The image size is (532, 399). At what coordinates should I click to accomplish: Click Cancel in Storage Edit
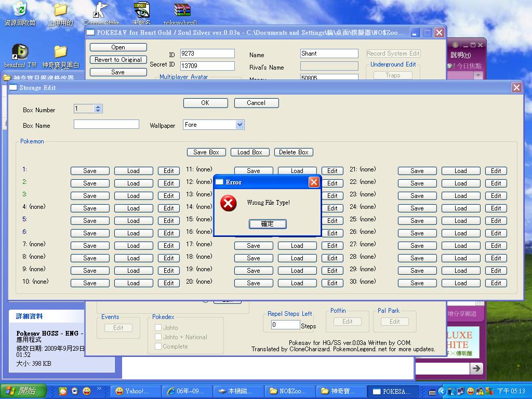257,103
